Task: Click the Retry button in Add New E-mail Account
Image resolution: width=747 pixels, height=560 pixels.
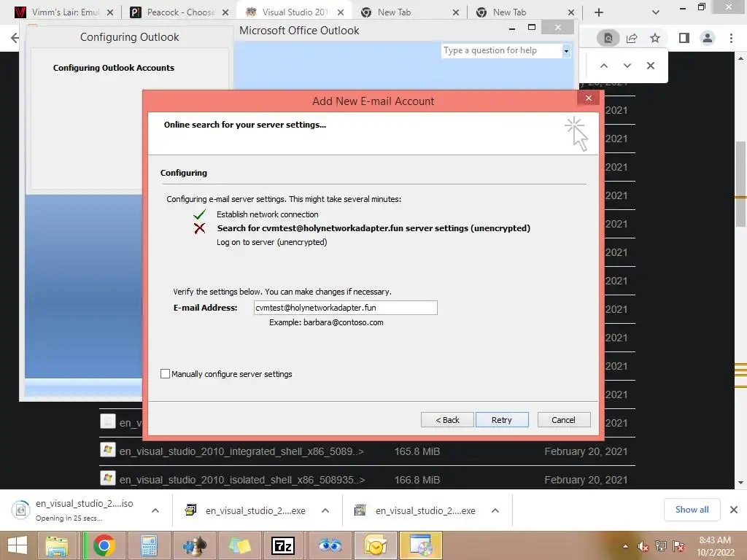Action: (502, 419)
